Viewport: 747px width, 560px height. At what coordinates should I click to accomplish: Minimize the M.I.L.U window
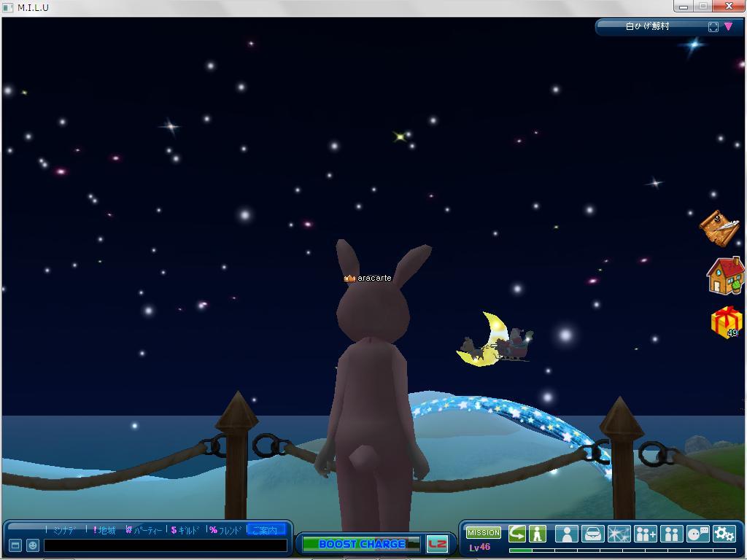pos(683,6)
